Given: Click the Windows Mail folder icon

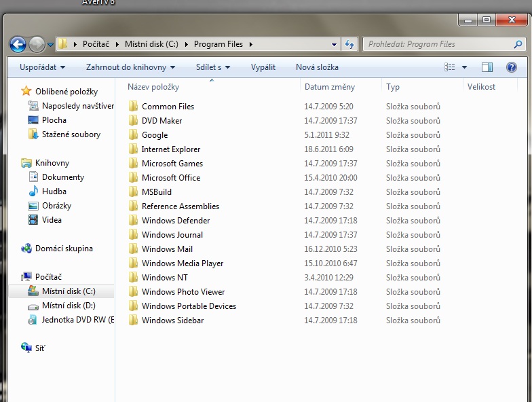Looking at the screenshot, I should pos(133,249).
